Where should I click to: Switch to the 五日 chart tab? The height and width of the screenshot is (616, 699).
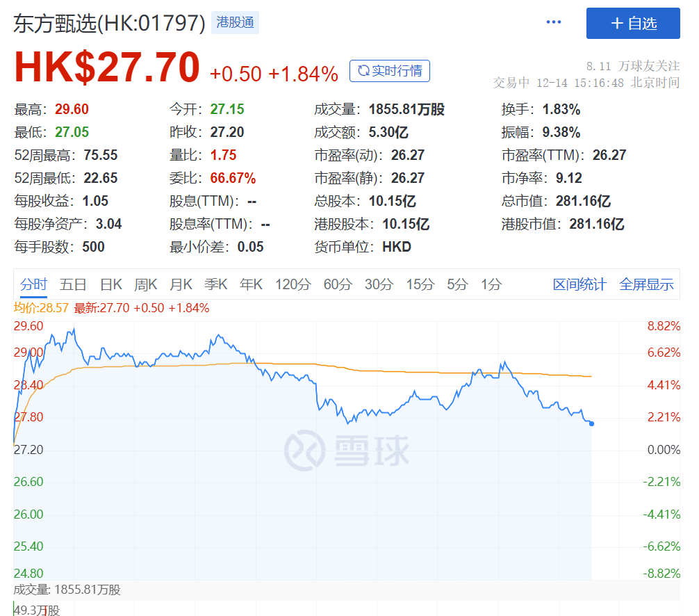[x=73, y=284]
